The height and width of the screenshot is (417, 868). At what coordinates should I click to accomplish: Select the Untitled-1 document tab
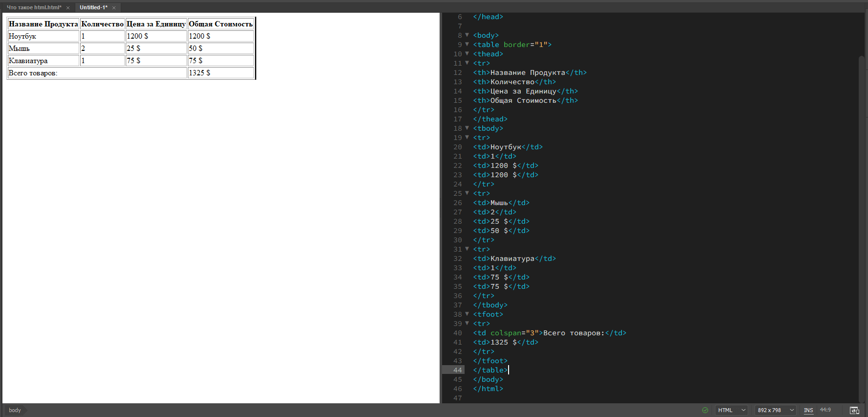(x=93, y=7)
